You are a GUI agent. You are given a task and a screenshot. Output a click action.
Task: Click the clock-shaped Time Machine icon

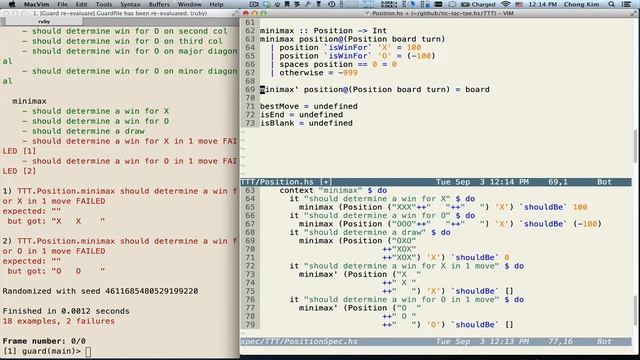(x=331, y=4)
